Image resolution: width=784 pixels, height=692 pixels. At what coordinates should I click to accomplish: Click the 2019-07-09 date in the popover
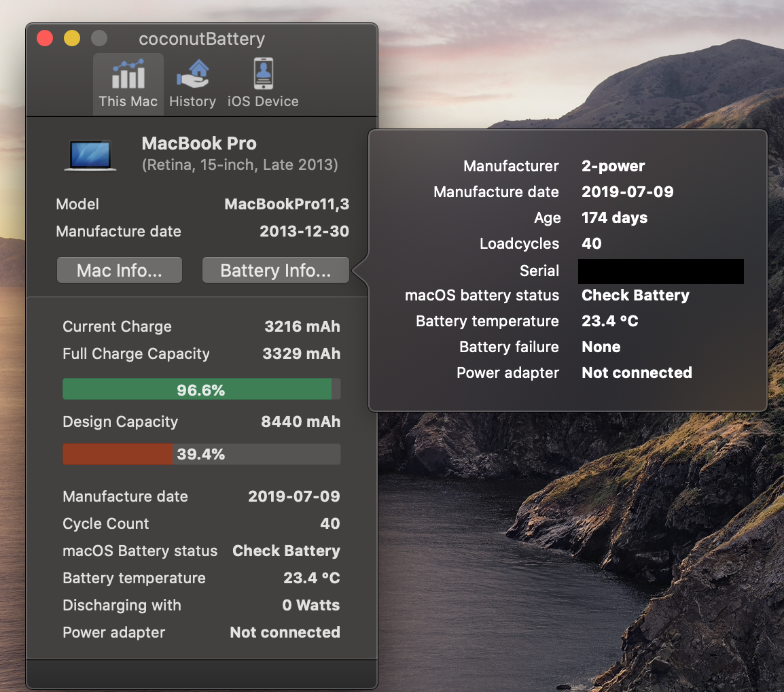click(628, 192)
